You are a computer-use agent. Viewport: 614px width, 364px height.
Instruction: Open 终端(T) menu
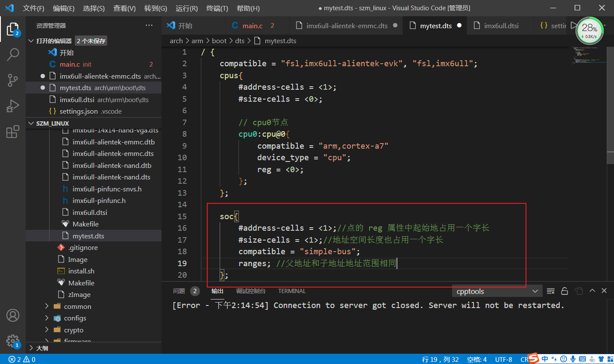pos(217,8)
